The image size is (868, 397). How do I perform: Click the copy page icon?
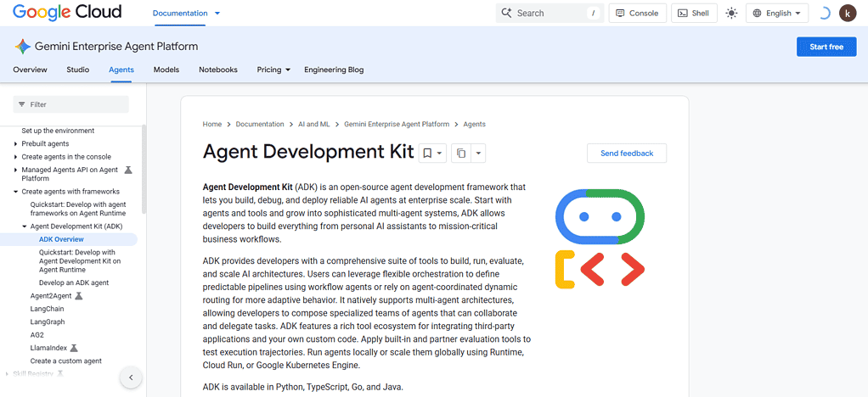point(461,154)
